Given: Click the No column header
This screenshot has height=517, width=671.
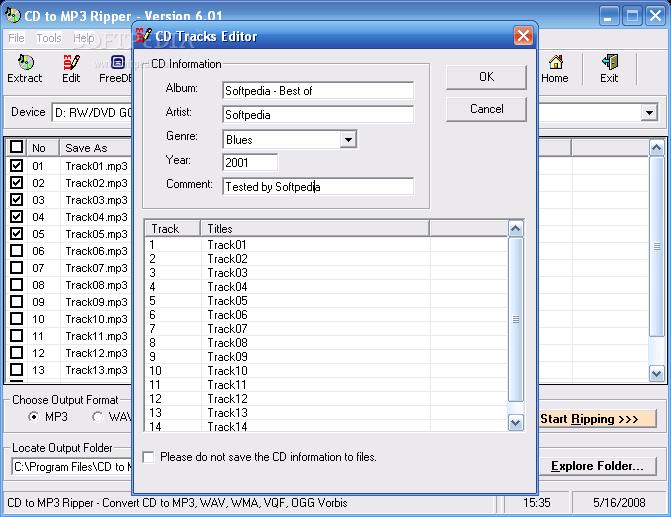Looking at the screenshot, I should coord(43,148).
